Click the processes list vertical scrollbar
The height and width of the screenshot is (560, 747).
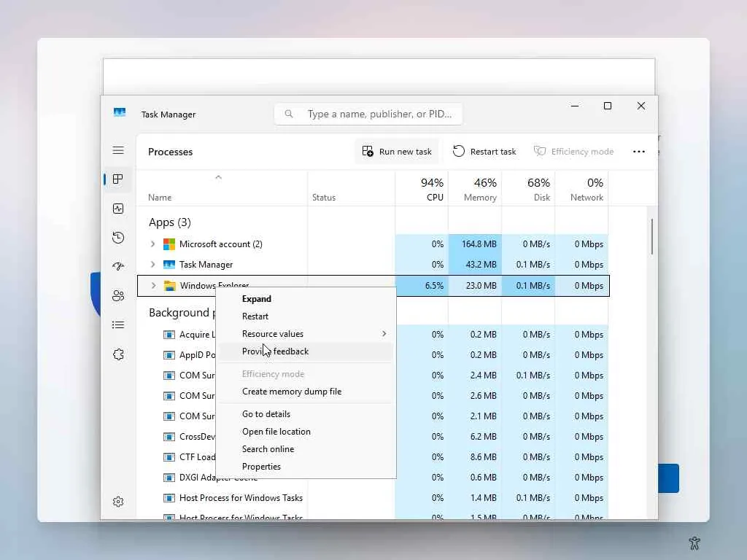tap(651, 237)
